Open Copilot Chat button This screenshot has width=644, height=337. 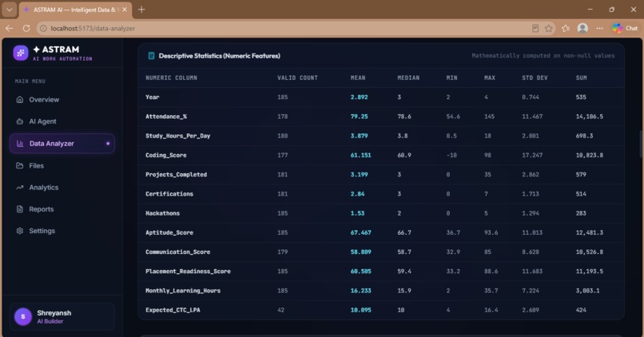click(625, 28)
